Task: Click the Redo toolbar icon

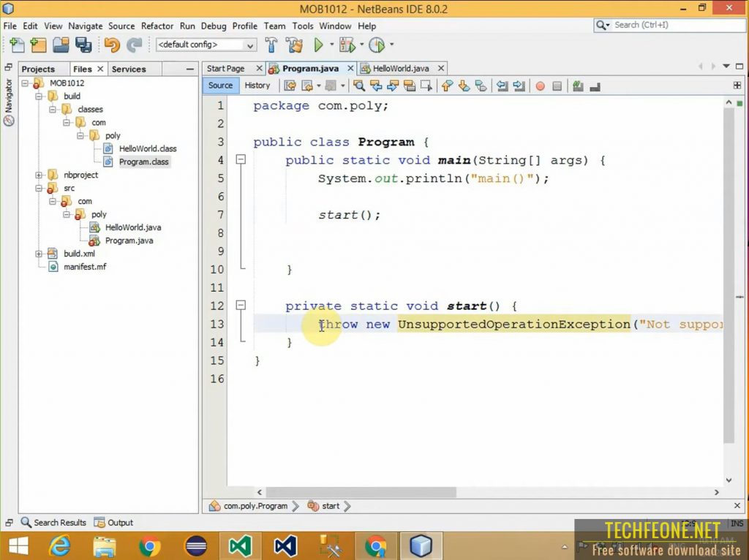Action: coord(135,45)
